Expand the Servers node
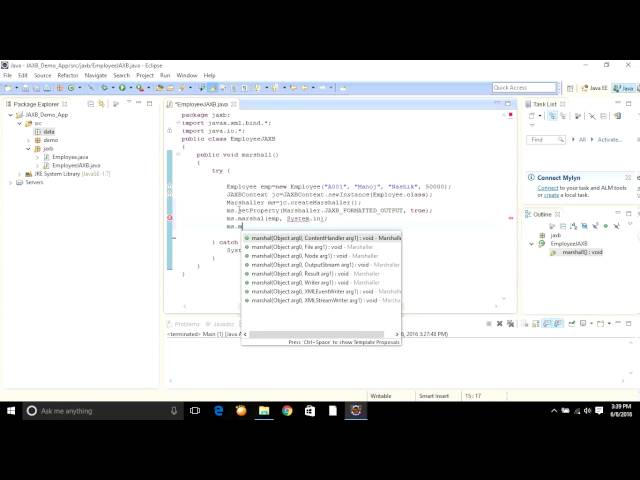Screen dimensions: 640x480 11,182
